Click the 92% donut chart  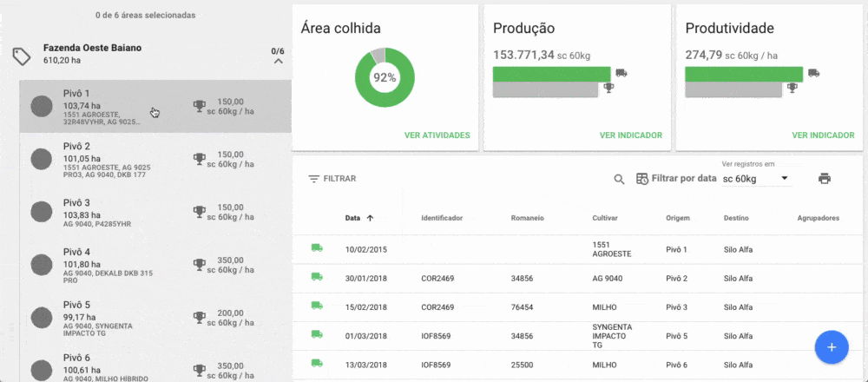tap(385, 77)
